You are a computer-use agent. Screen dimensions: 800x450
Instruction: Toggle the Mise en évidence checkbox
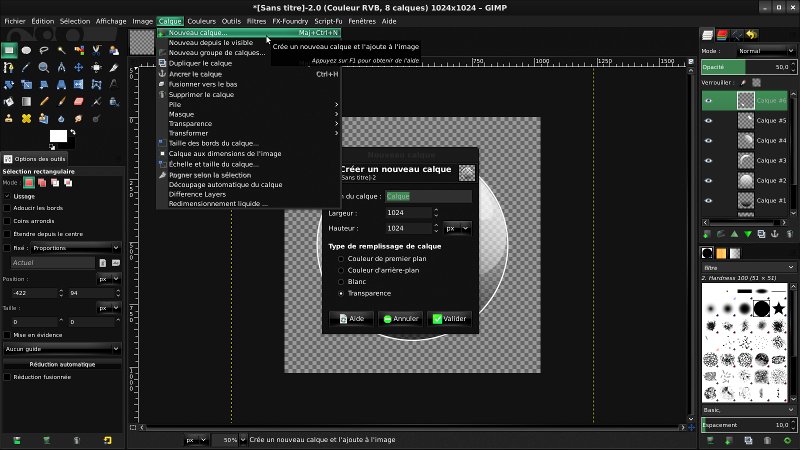7,335
